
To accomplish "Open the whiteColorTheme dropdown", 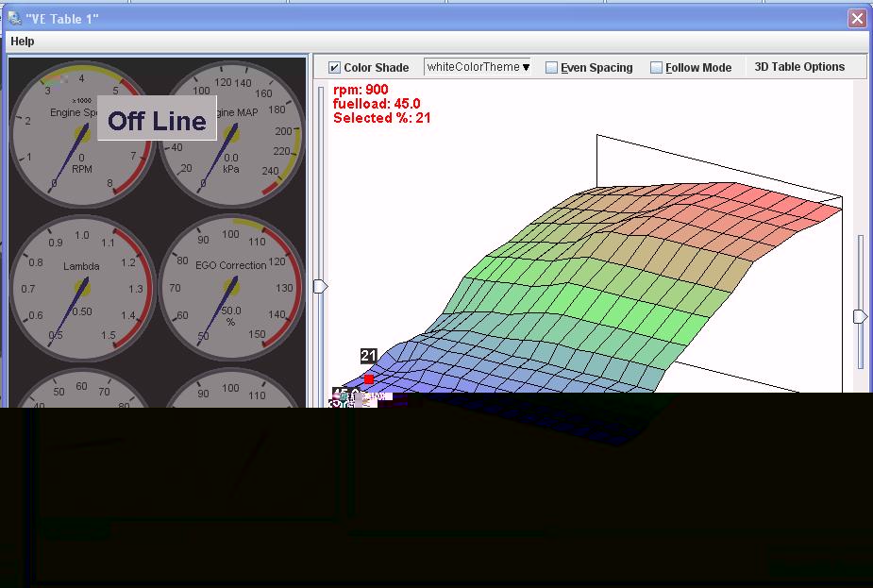I will click(477, 67).
